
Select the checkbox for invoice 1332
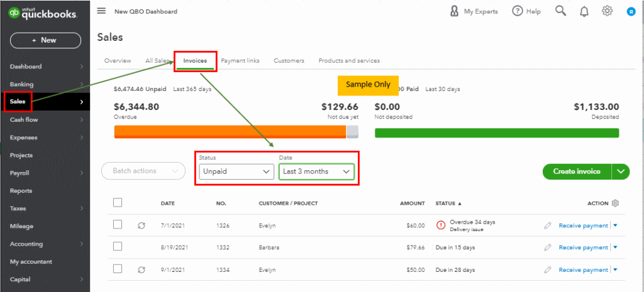[118, 246]
